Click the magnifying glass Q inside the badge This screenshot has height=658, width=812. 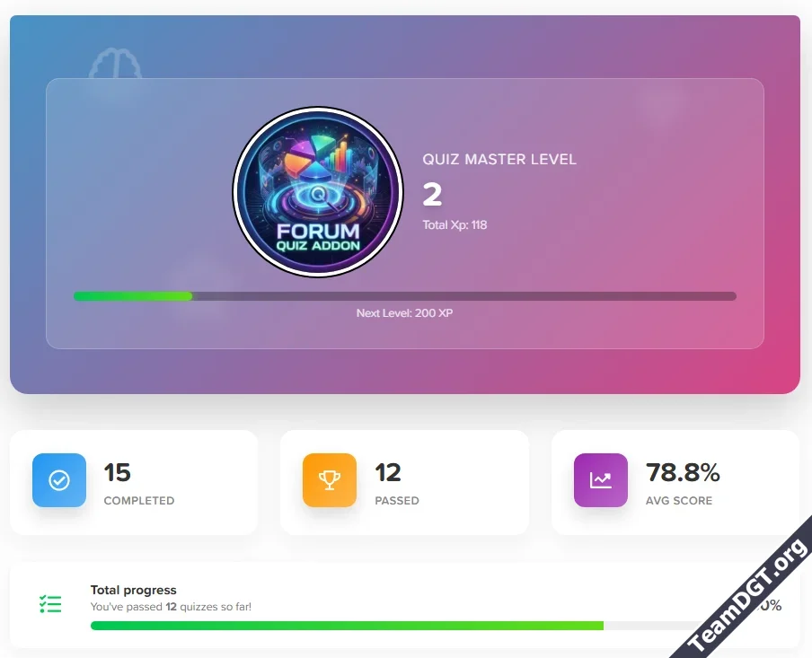click(316, 193)
